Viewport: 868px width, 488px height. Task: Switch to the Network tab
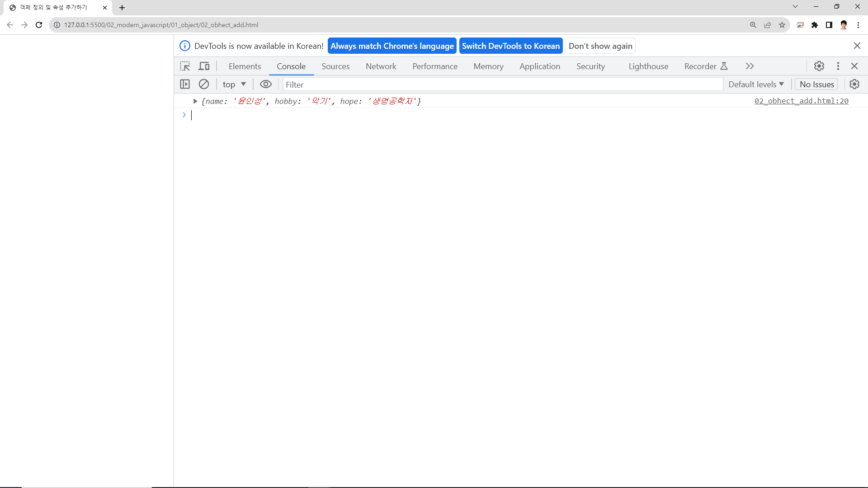[x=381, y=66]
